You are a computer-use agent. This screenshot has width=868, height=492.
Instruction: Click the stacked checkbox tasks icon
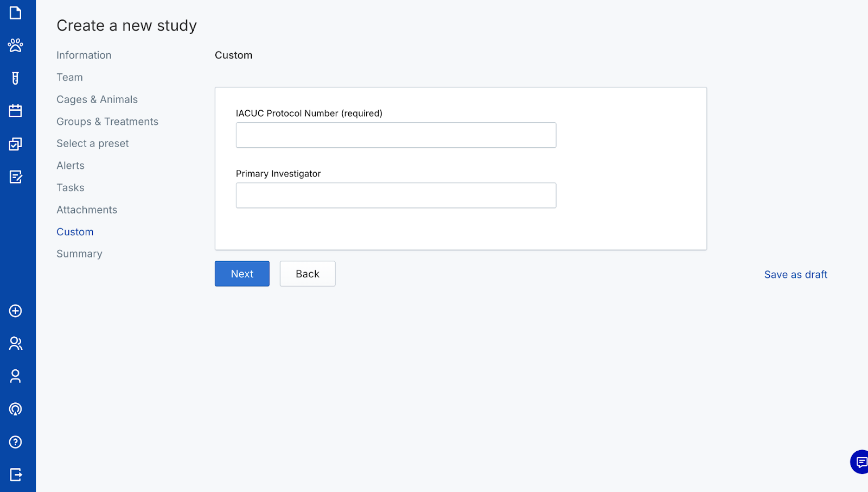[x=15, y=144]
